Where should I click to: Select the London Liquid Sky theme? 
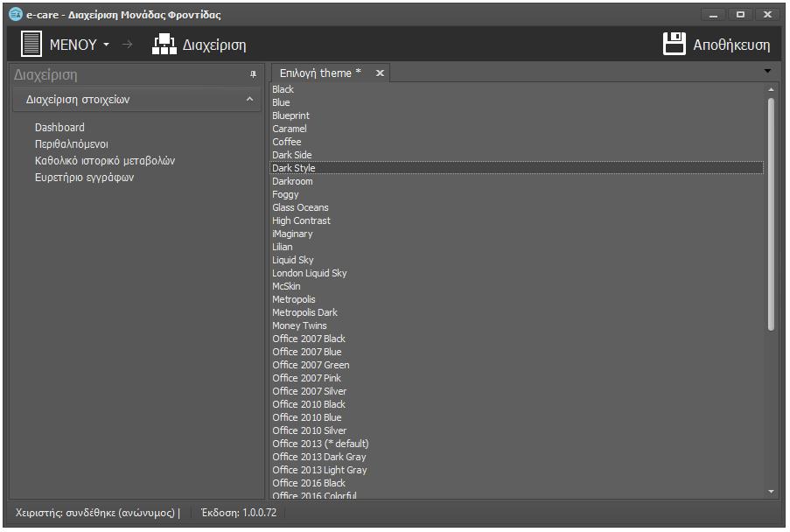(x=517, y=272)
